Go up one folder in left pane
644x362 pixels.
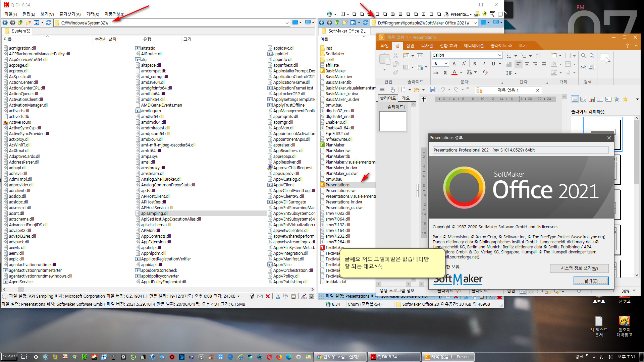[20, 22]
